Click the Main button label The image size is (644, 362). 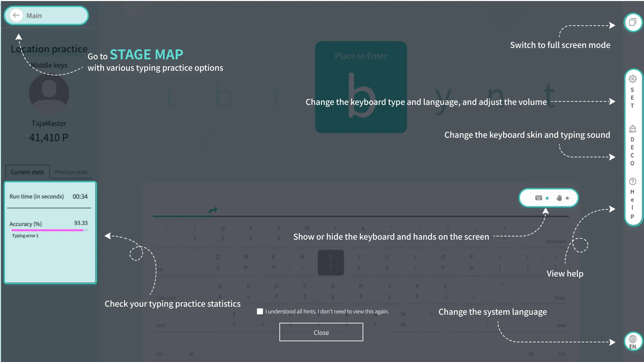(34, 16)
